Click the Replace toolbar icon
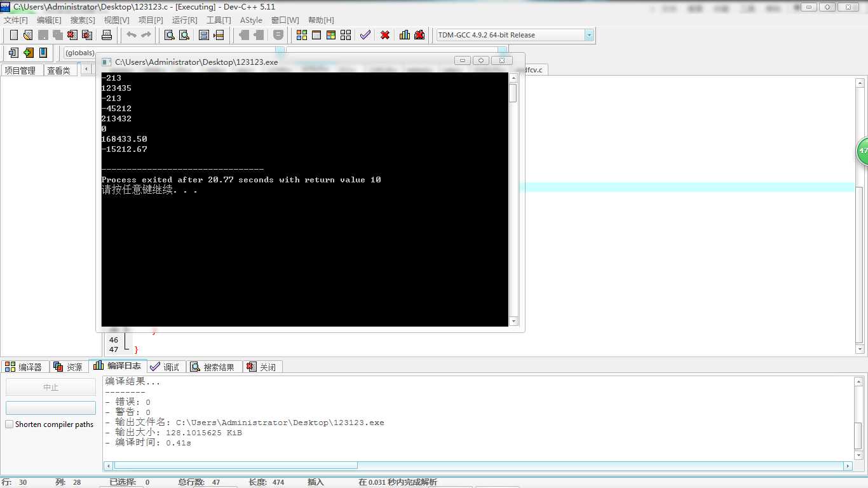The height and width of the screenshot is (488, 868). pos(184,35)
